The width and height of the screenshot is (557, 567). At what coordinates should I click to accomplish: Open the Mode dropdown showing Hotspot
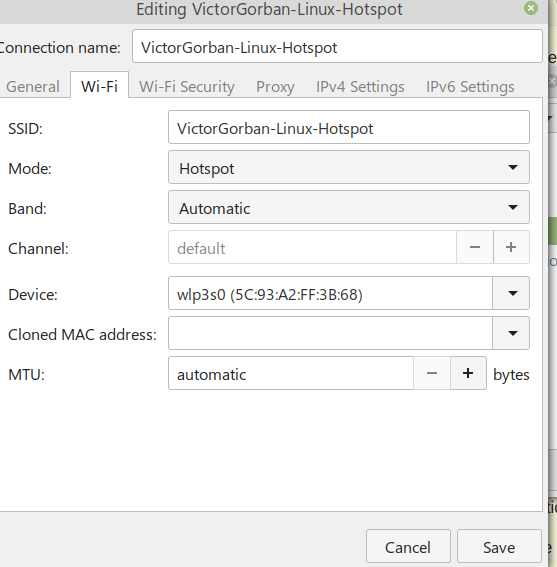point(349,167)
